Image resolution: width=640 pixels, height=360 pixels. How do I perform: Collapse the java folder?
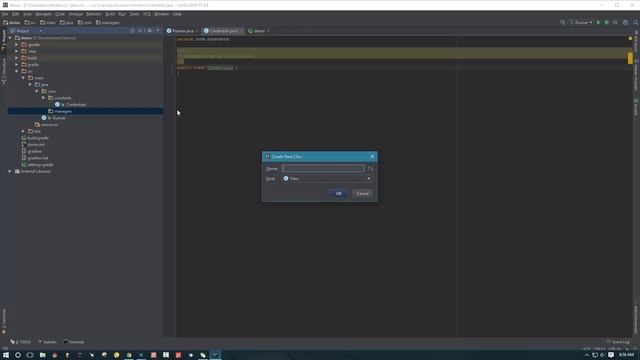point(30,84)
